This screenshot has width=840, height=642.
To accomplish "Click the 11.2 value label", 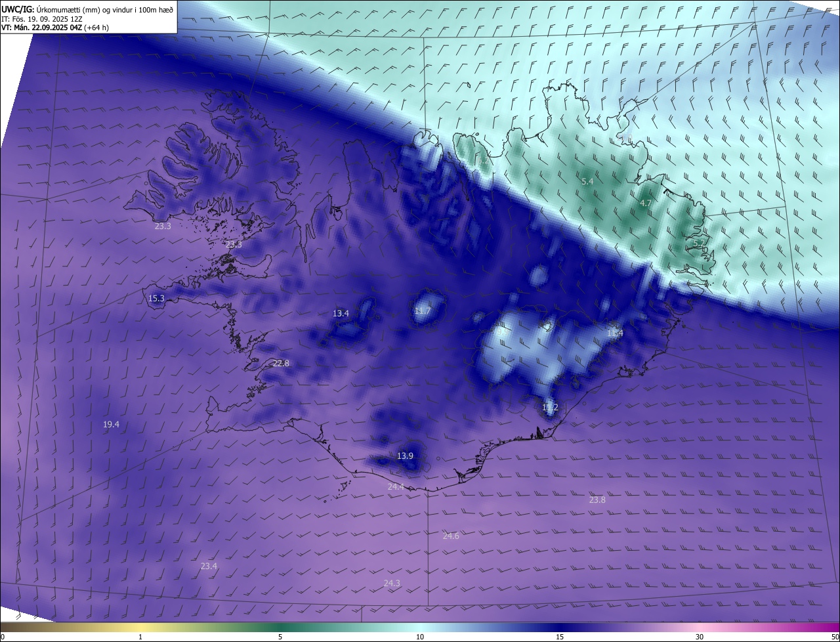I will (x=550, y=407).
